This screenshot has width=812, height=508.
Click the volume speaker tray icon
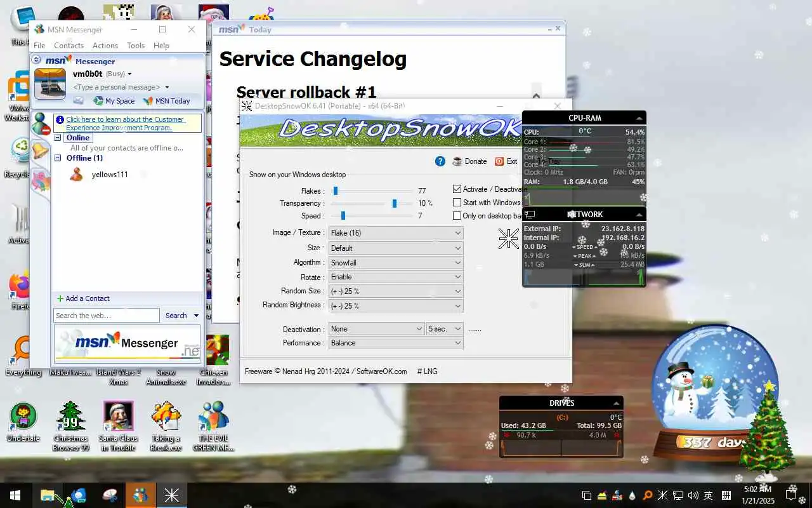(x=693, y=495)
